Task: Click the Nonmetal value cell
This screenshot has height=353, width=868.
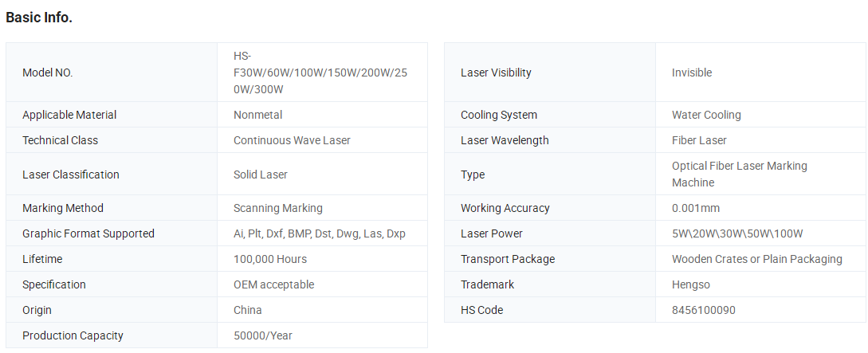Action: point(322,115)
